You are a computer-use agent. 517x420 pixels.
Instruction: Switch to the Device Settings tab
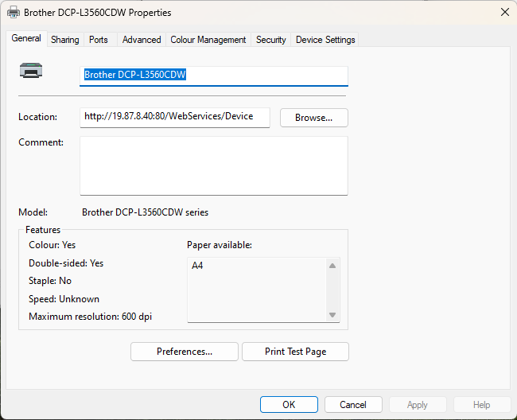point(325,40)
